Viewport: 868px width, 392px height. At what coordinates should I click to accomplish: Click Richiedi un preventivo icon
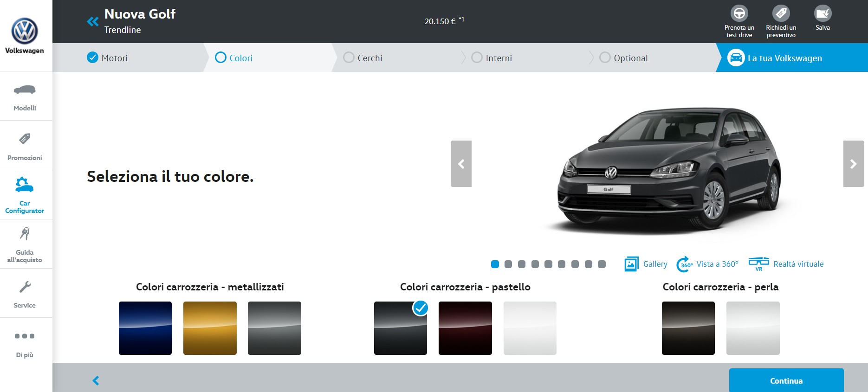coord(781,13)
